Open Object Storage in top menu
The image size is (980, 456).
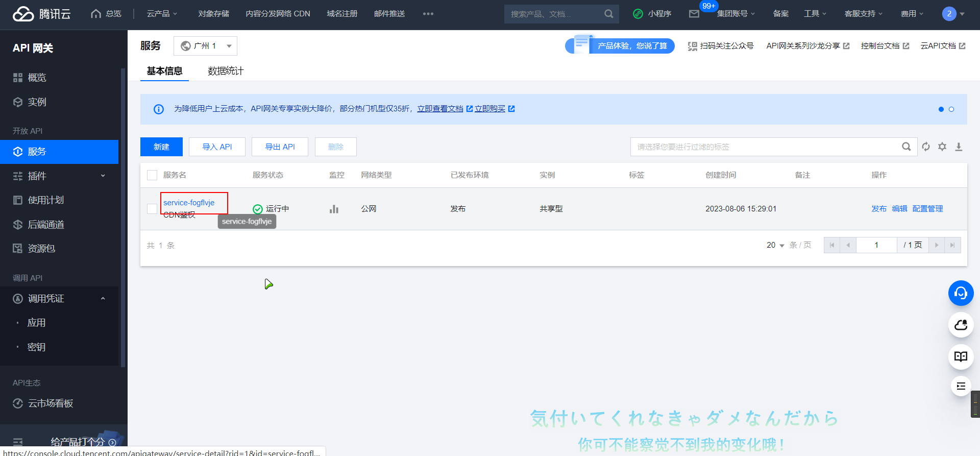(x=213, y=14)
